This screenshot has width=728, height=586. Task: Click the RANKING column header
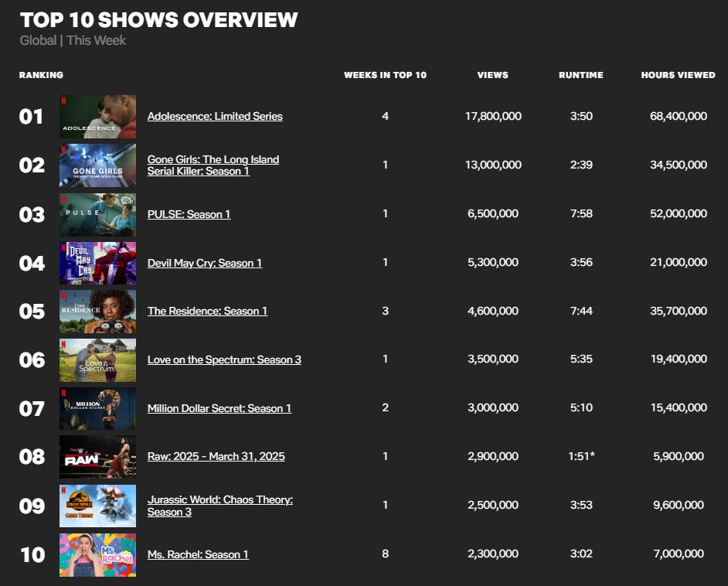coord(41,75)
